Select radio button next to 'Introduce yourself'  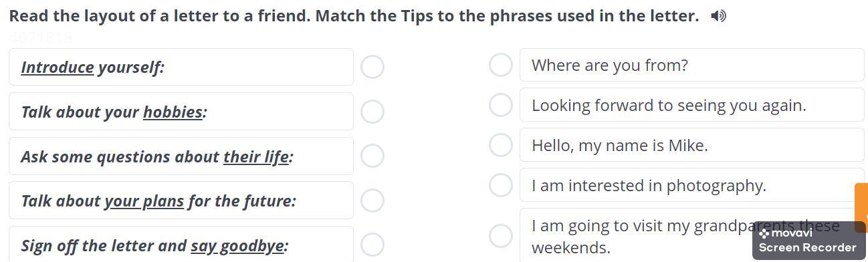tap(372, 67)
